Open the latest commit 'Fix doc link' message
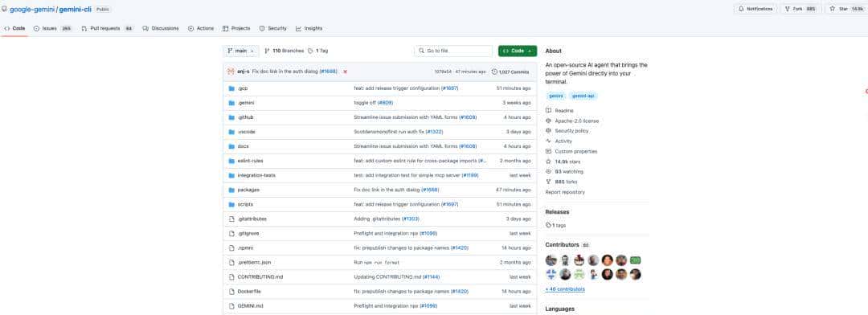The height and width of the screenshot is (315, 868). 294,72
